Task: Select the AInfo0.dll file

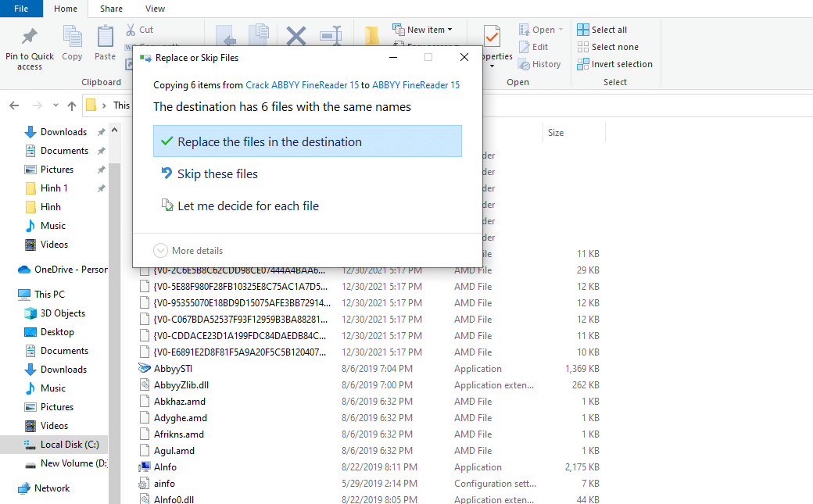Action: (174, 499)
